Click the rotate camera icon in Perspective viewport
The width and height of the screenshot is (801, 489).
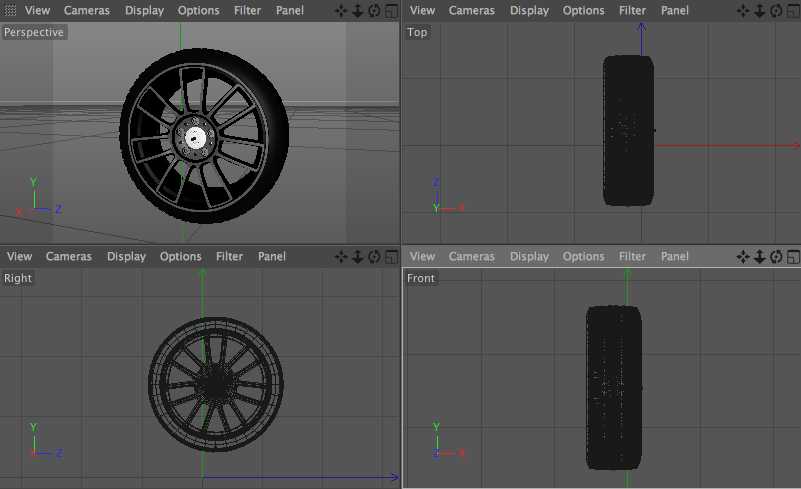coord(374,11)
